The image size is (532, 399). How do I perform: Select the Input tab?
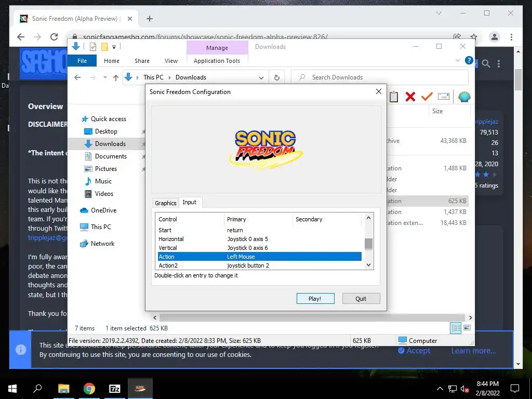(189, 202)
